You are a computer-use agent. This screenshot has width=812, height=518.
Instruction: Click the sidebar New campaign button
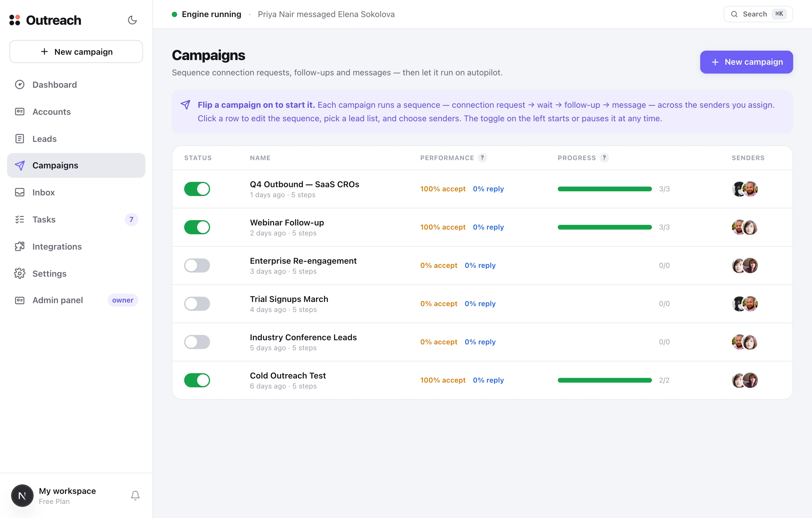coord(76,52)
